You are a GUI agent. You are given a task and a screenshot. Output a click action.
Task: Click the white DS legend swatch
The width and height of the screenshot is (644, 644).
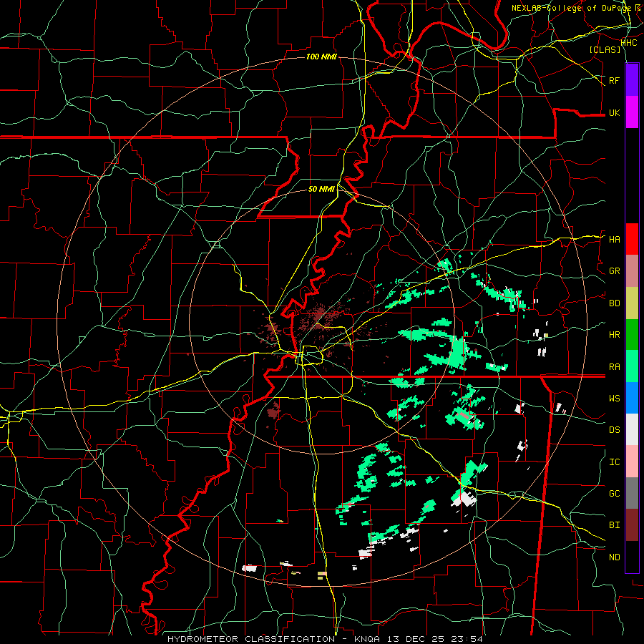point(632,429)
